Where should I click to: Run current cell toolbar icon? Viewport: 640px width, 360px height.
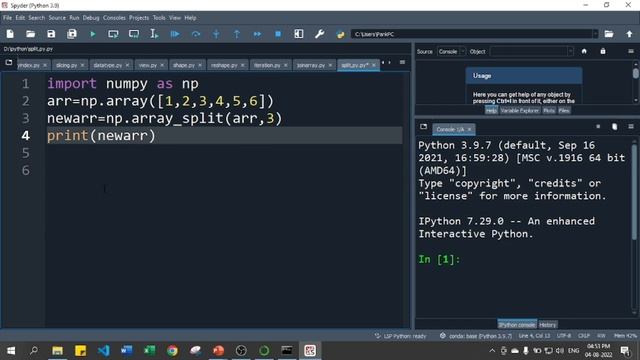(113, 34)
